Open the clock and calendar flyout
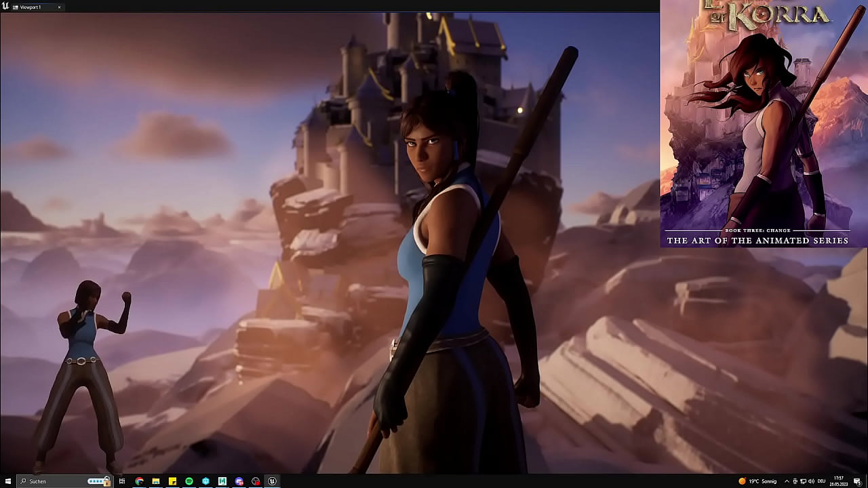 839,481
